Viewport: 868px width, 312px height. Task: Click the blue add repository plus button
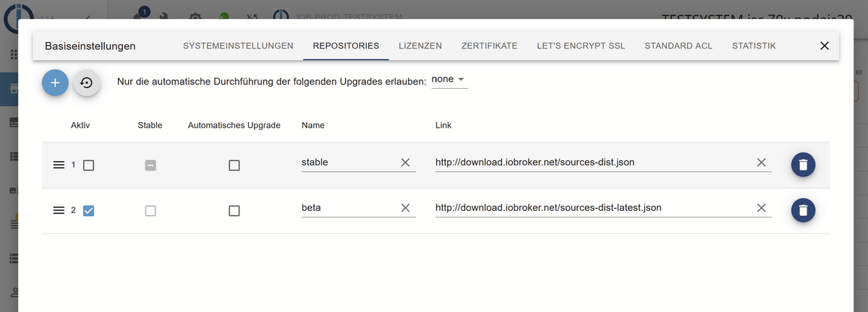(x=55, y=83)
